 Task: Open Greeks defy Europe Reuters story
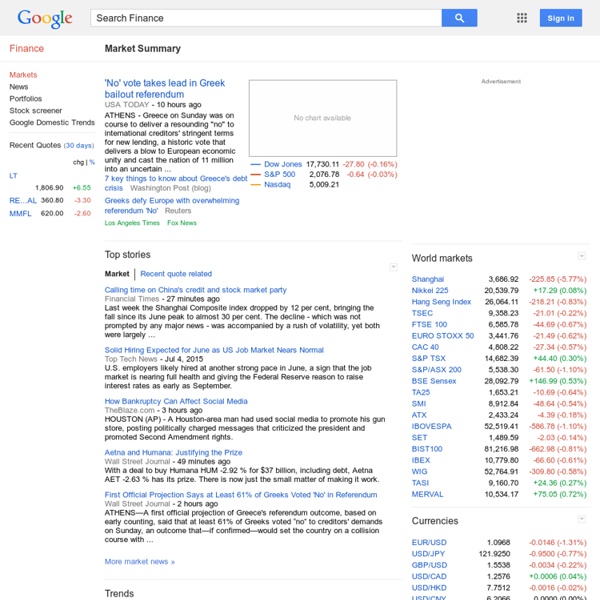[172, 205]
